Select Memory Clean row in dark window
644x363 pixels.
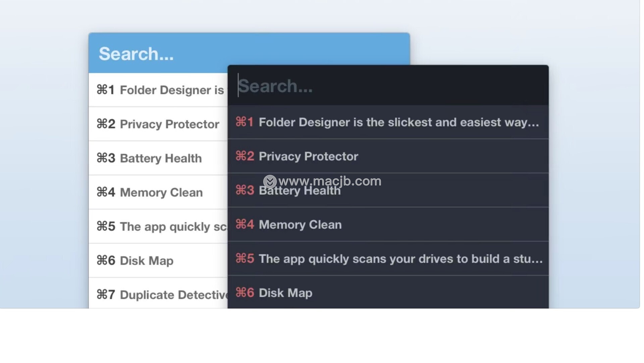coord(388,224)
